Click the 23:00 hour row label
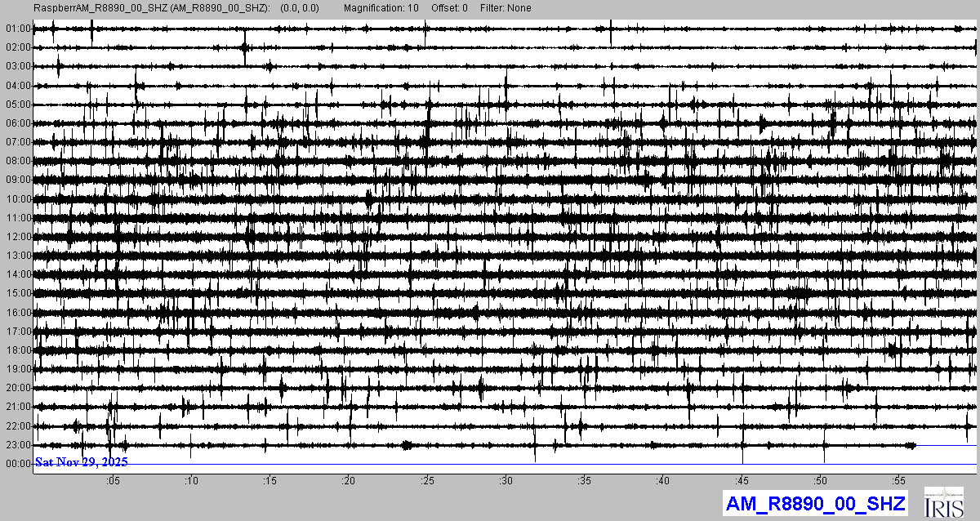 pyautogui.click(x=17, y=445)
